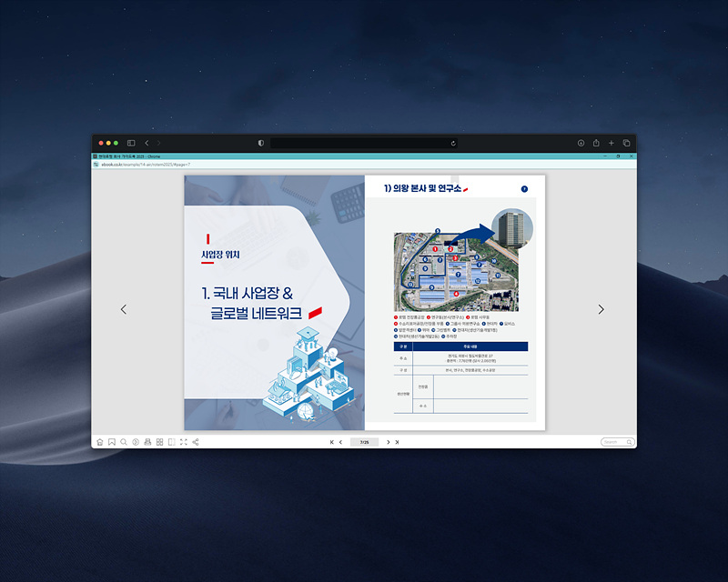Click the home icon in viewer toolbar
The width and height of the screenshot is (728, 582).
coord(100,442)
